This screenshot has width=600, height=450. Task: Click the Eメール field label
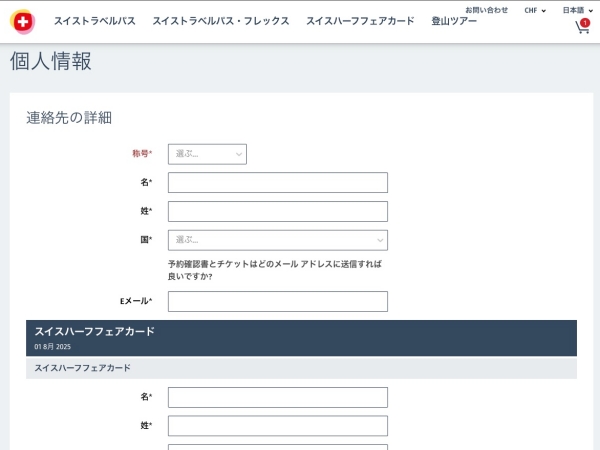coord(136,301)
